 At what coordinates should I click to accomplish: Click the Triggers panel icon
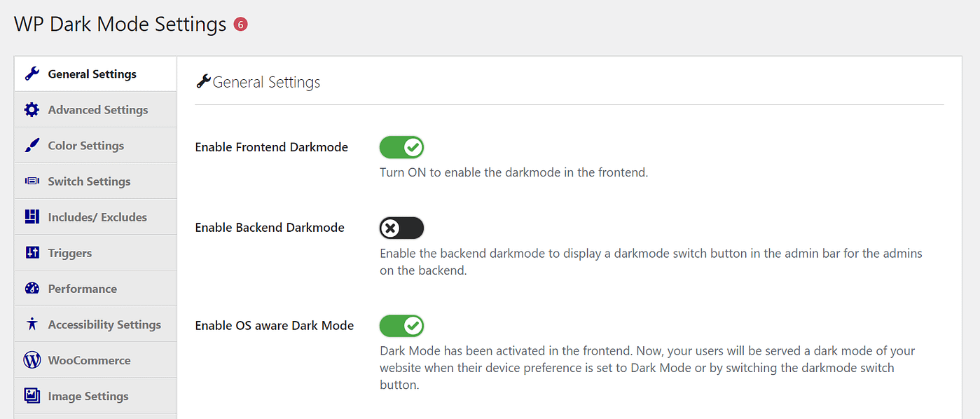click(33, 252)
